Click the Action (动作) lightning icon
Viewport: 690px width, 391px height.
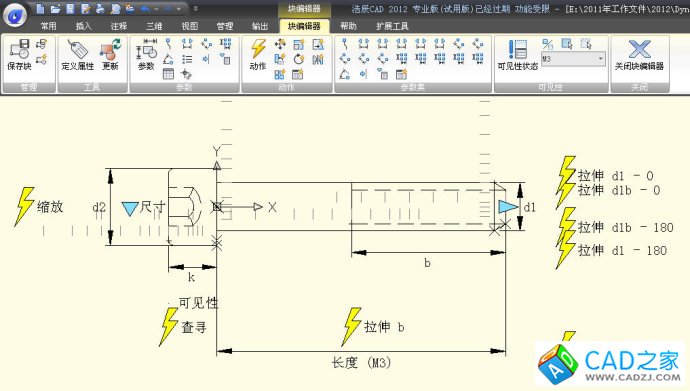pyautogui.click(x=258, y=54)
